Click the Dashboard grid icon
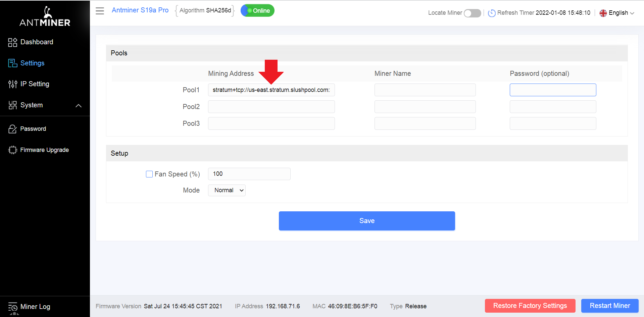 click(x=12, y=42)
